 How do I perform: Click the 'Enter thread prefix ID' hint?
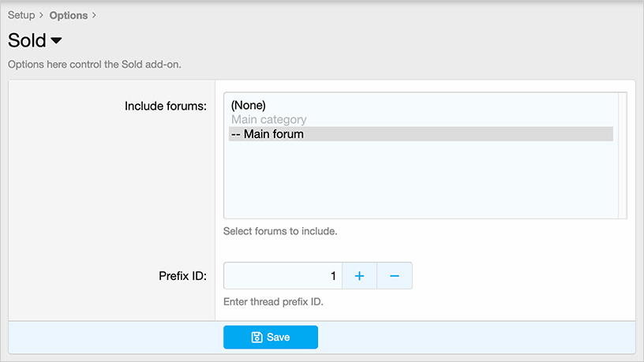(273, 302)
